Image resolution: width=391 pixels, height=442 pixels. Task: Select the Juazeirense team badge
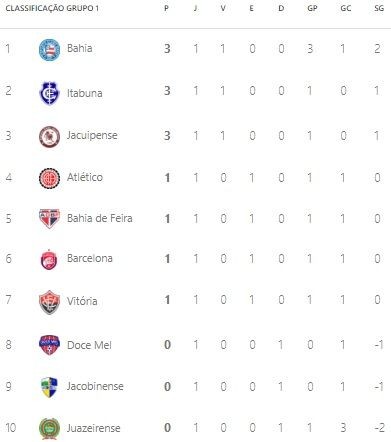tap(49, 429)
